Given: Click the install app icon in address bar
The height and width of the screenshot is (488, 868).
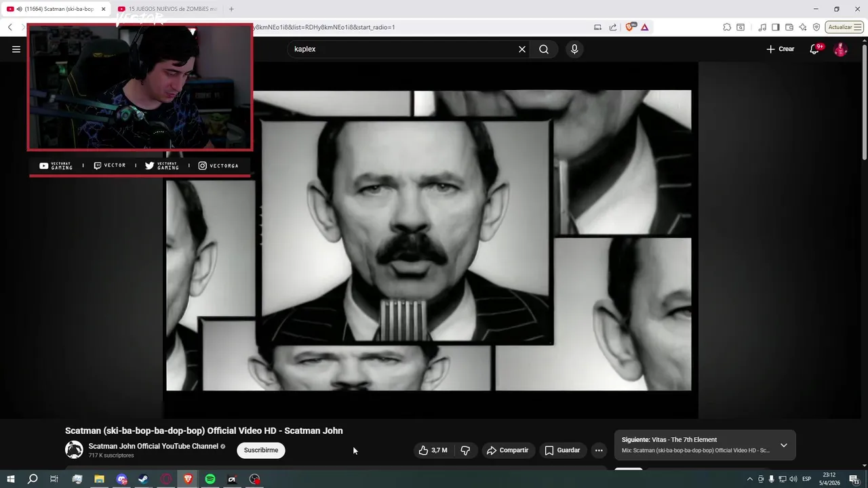Looking at the screenshot, I should [597, 27].
